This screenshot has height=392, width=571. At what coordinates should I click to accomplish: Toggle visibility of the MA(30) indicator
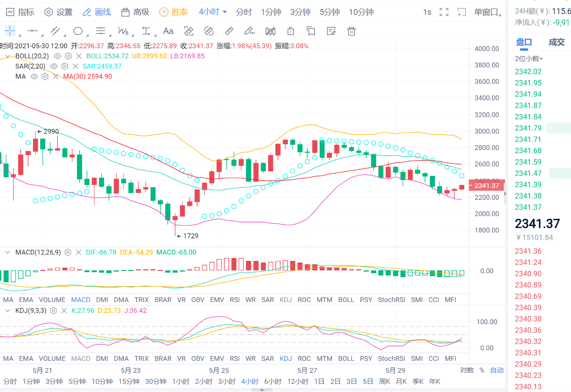pyautogui.click(x=34, y=76)
